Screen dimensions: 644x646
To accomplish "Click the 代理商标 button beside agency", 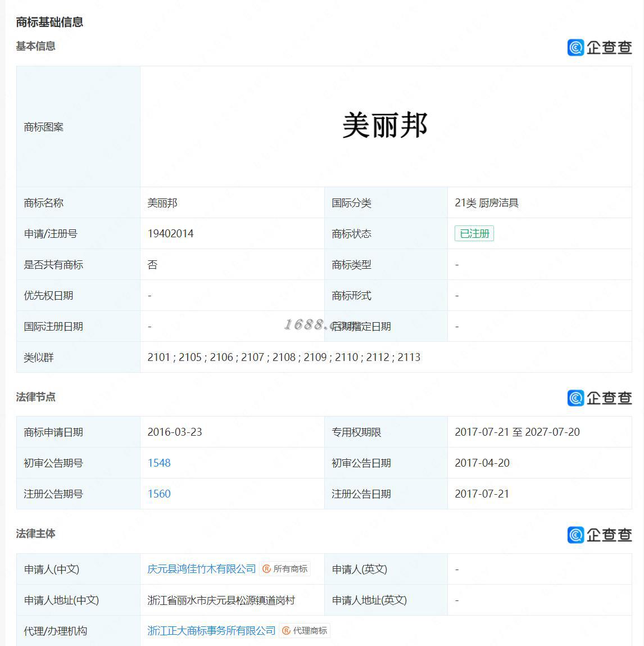I will click(x=305, y=631).
